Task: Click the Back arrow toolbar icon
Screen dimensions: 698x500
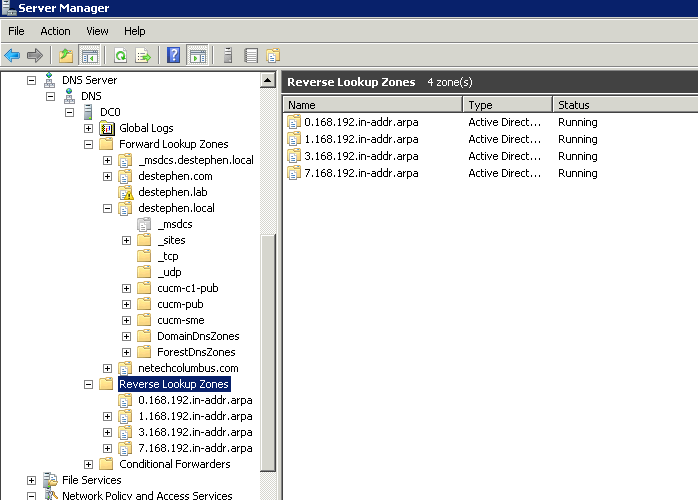Action: tap(12, 56)
